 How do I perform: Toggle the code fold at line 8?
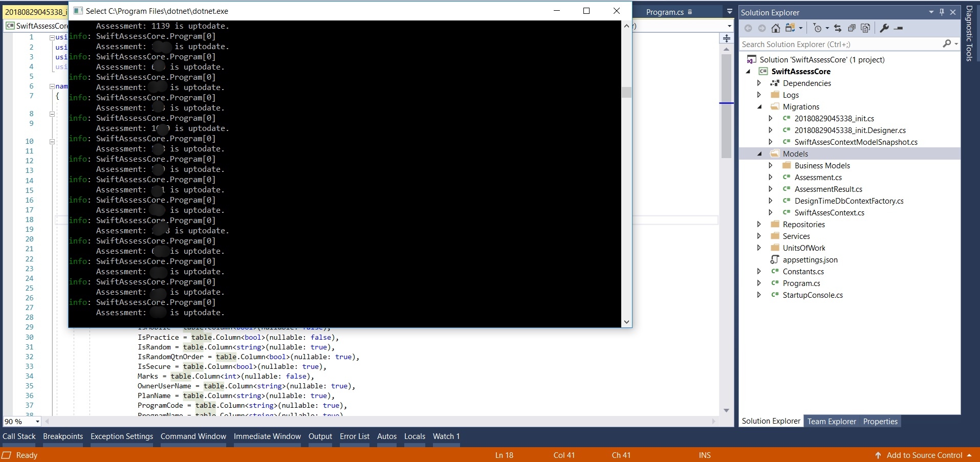[x=52, y=114]
